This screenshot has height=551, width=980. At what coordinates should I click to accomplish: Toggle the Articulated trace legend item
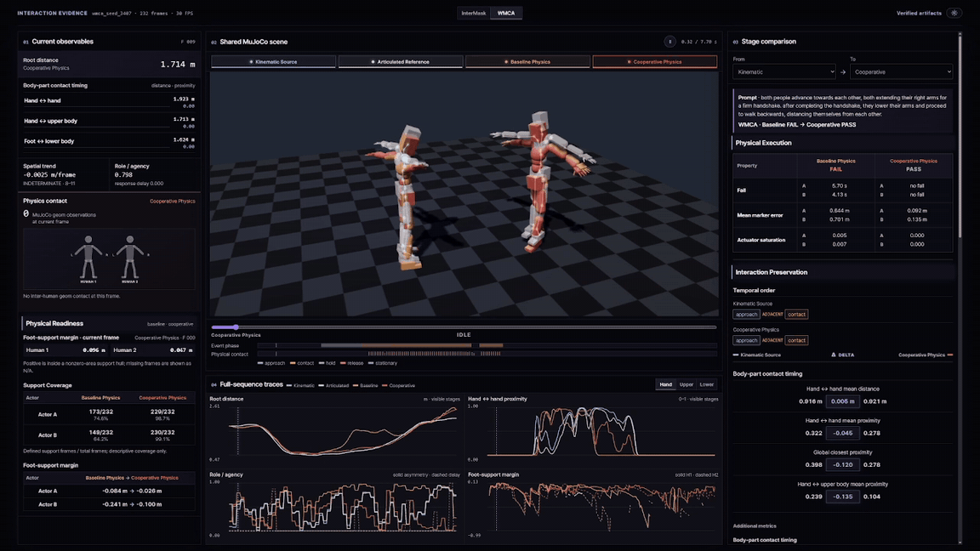333,385
